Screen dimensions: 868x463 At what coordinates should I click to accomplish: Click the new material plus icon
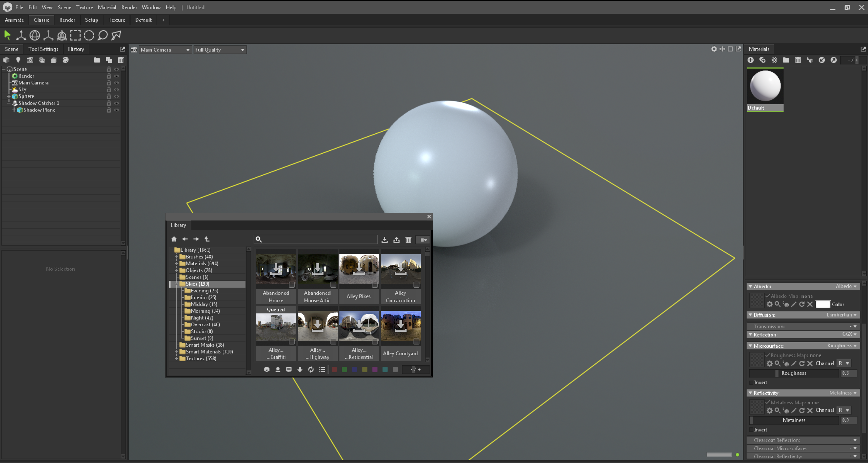751,60
